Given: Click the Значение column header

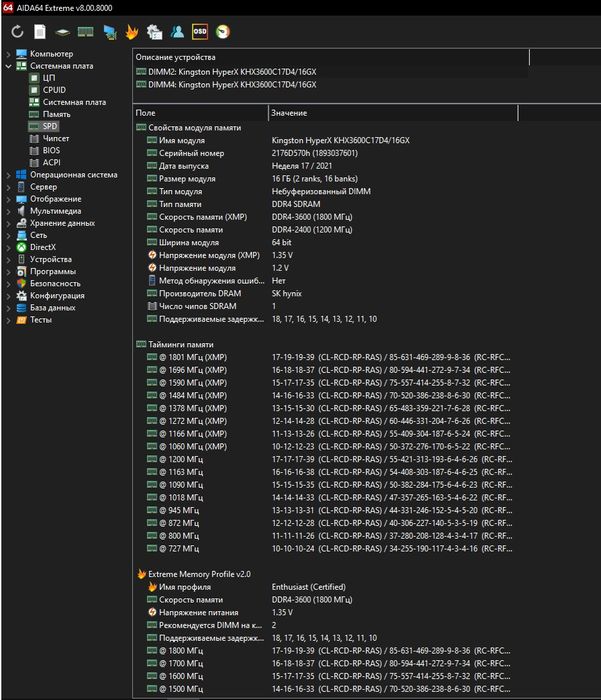Looking at the screenshot, I should pos(393,113).
